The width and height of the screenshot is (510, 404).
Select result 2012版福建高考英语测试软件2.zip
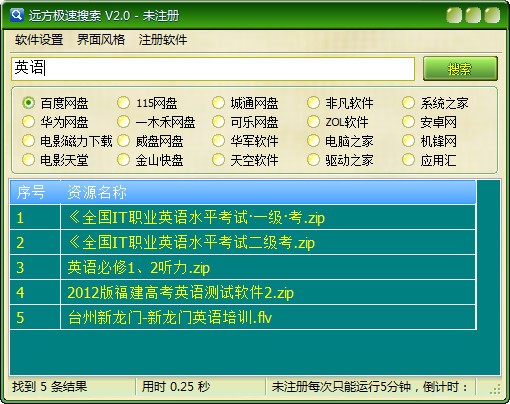pyautogui.click(x=268, y=292)
